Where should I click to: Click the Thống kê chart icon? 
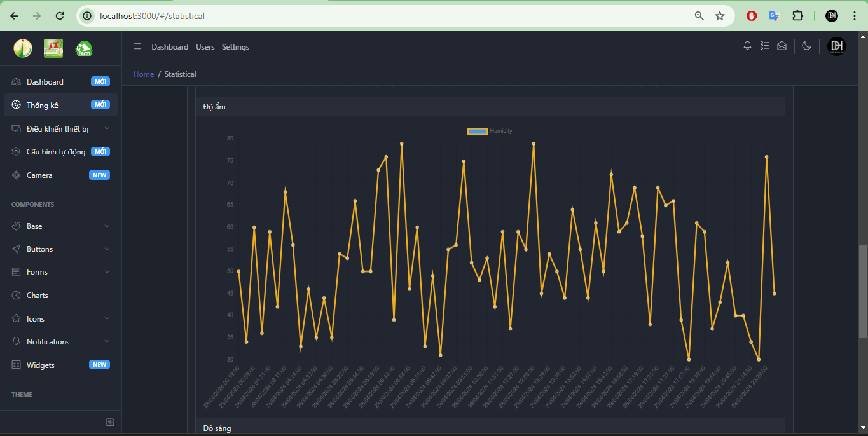coord(16,105)
